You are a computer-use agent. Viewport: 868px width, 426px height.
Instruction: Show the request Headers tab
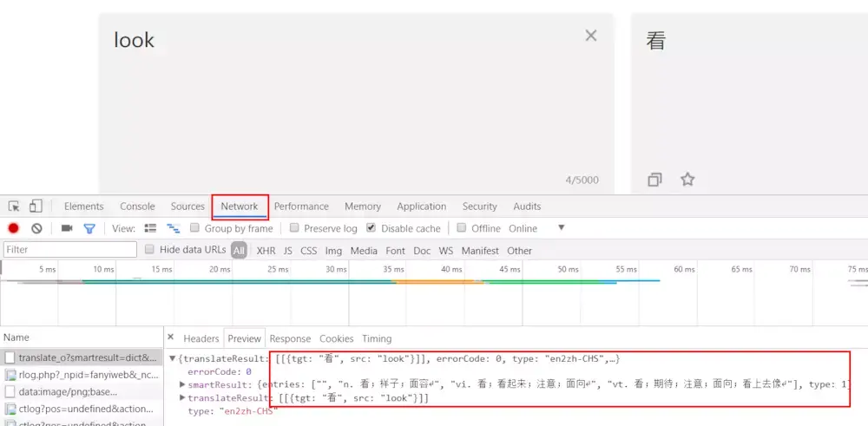(201, 338)
